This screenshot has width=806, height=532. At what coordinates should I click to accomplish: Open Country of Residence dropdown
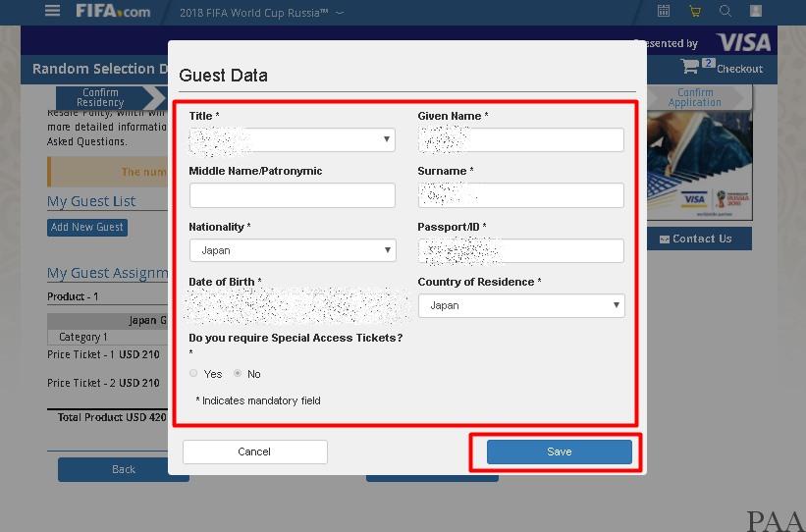pos(521,305)
